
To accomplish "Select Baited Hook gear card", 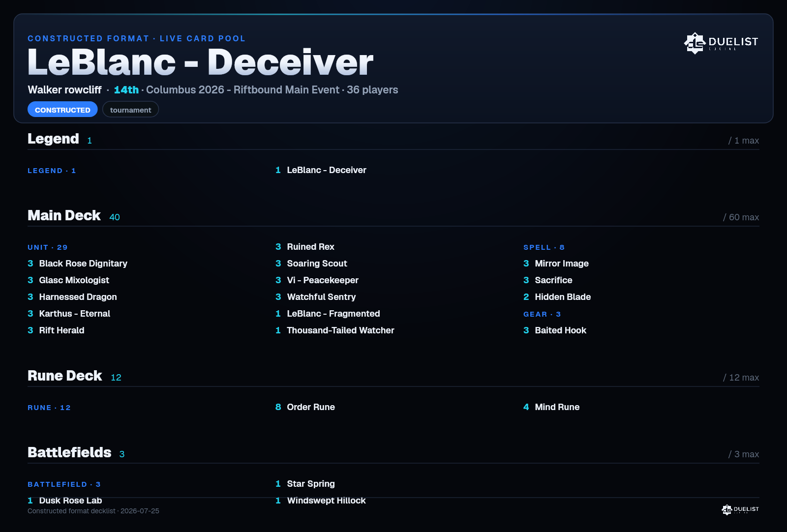I will pyautogui.click(x=555, y=330).
